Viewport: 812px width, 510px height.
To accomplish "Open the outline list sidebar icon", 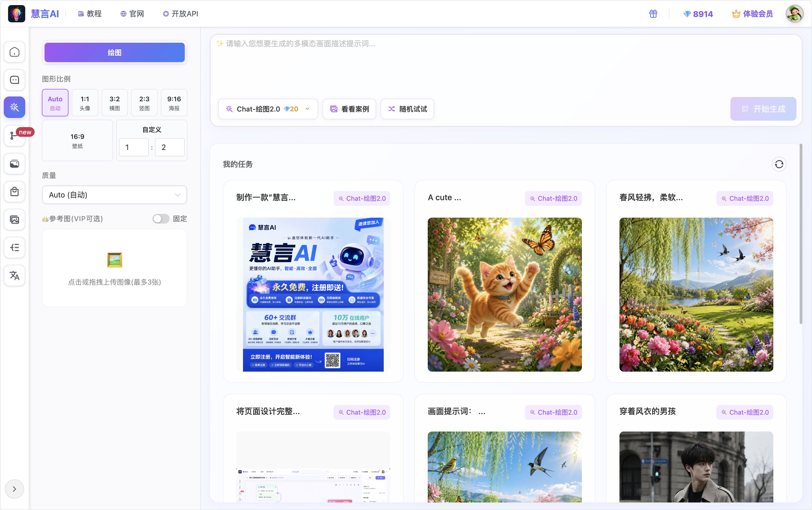I will click(15, 247).
